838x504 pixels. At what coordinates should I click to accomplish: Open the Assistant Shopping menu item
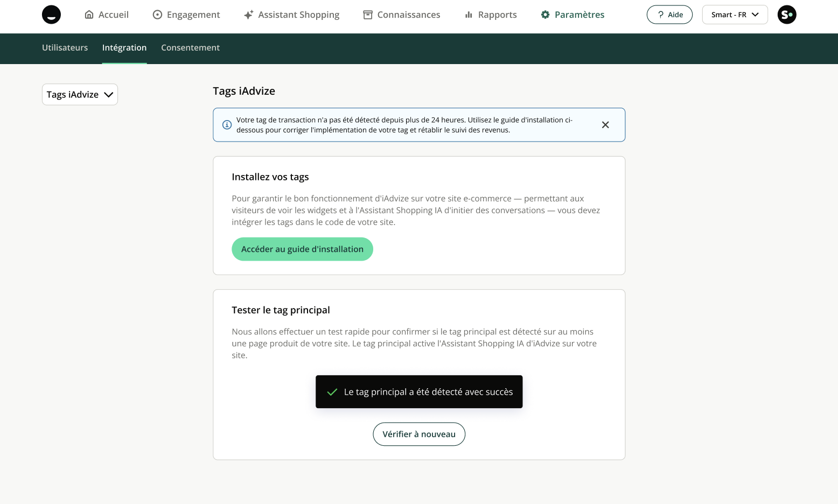click(x=298, y=15)
